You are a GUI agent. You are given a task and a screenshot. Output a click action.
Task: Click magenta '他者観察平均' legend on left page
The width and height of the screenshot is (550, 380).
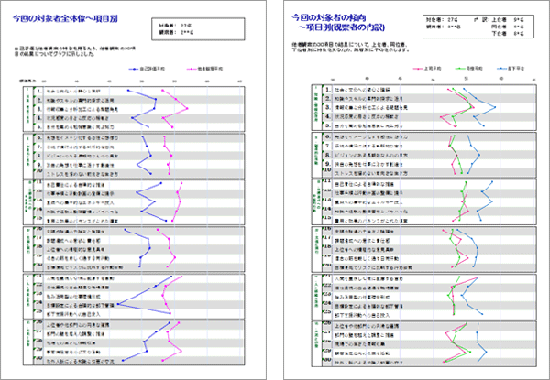click(205, 69)
